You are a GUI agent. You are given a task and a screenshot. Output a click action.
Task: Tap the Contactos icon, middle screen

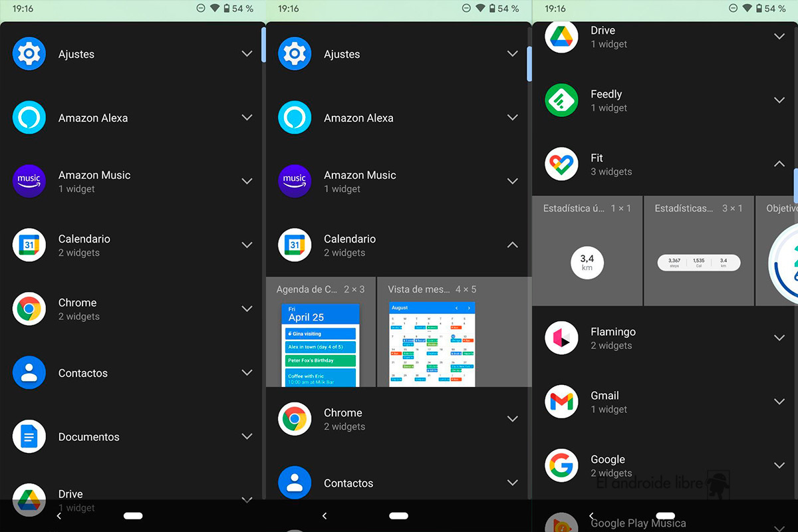295,483
